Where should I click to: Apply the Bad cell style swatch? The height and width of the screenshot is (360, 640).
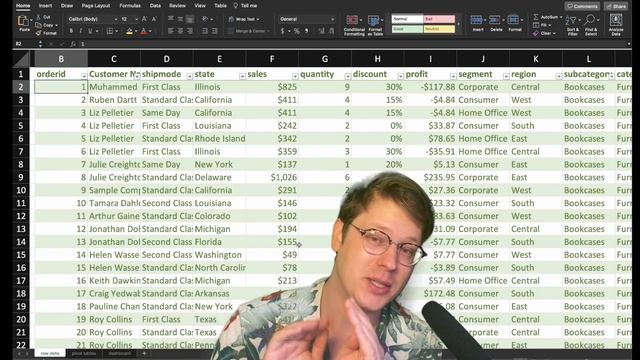(x=439, y=19)
